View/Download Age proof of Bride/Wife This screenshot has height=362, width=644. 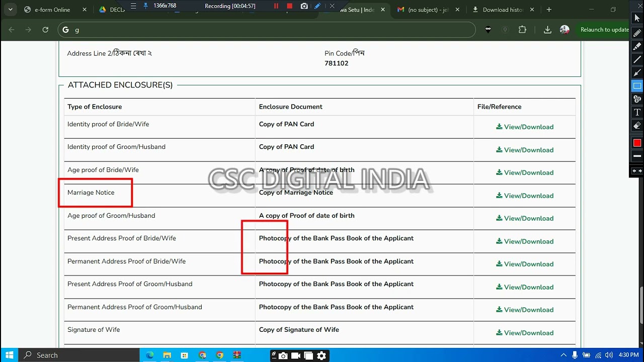click(x=525, y=172)
